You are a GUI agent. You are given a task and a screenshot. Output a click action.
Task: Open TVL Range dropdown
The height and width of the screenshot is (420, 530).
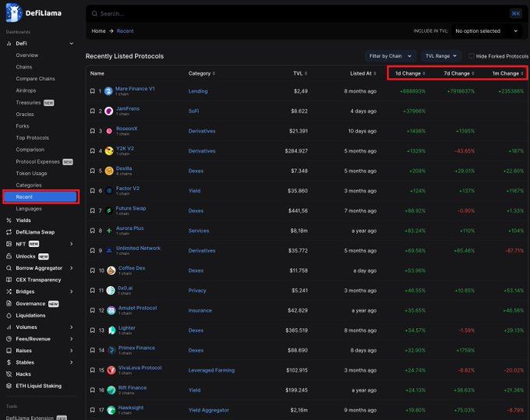point(441,56)
